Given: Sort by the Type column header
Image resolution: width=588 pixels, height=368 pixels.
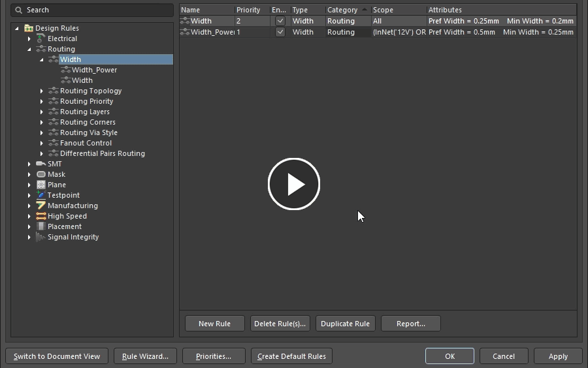Looking at the screenshot, I should [x=308, y=10].
